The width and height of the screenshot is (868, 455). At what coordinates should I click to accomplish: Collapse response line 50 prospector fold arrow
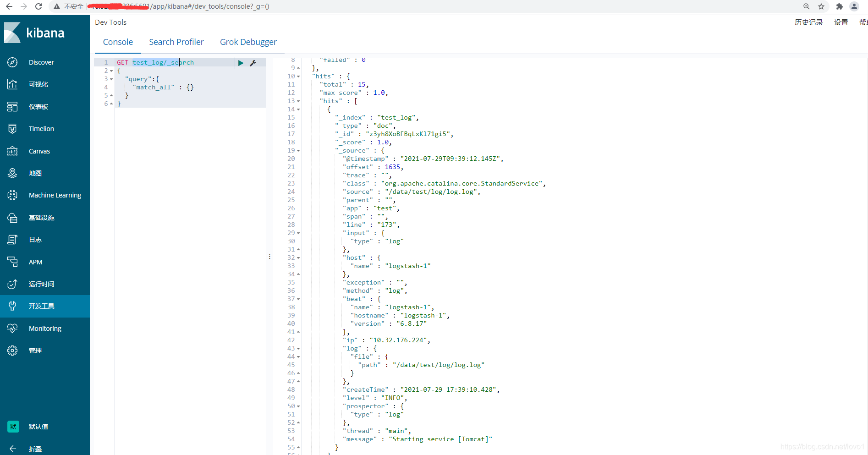298,406
